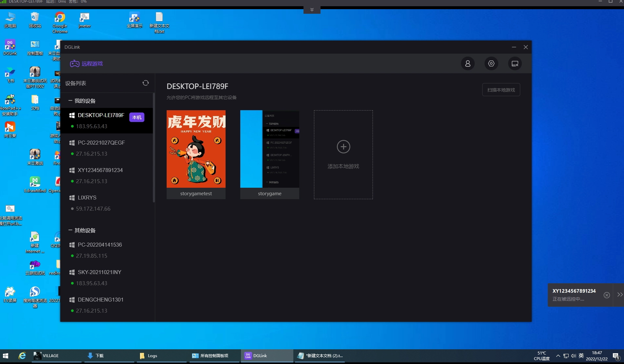Show hidden system tray icons
This screenshot has height=364, width=624.
(558, 356)
